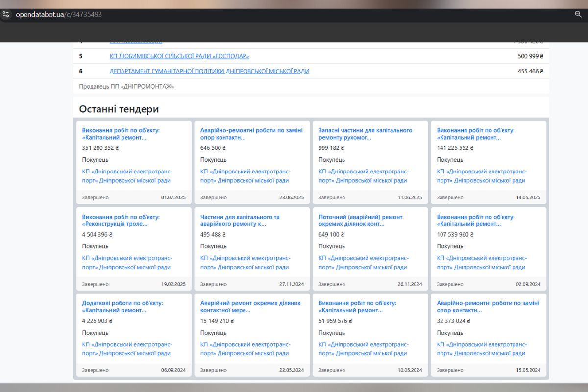Click «Завершено» status beside date 10.05.2024
Image resolution: width=588 pixels, height=392 pixels.
click(x=332, y=370)
